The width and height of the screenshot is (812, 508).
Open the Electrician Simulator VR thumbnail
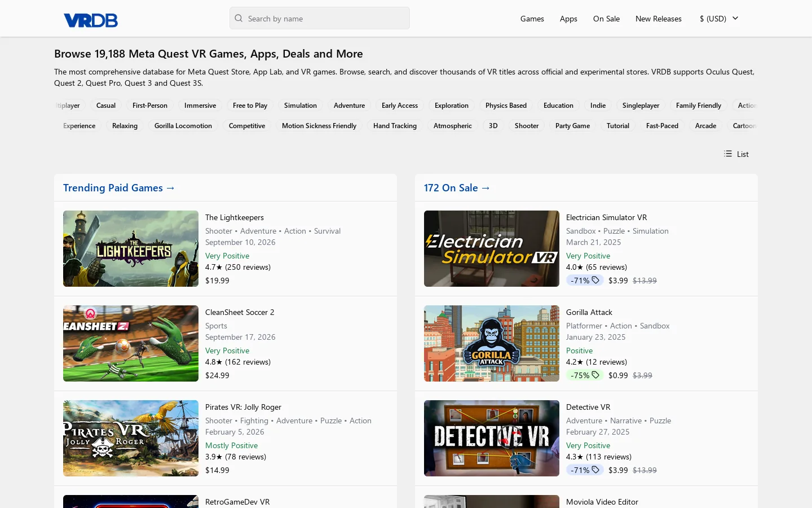point(492,248)
